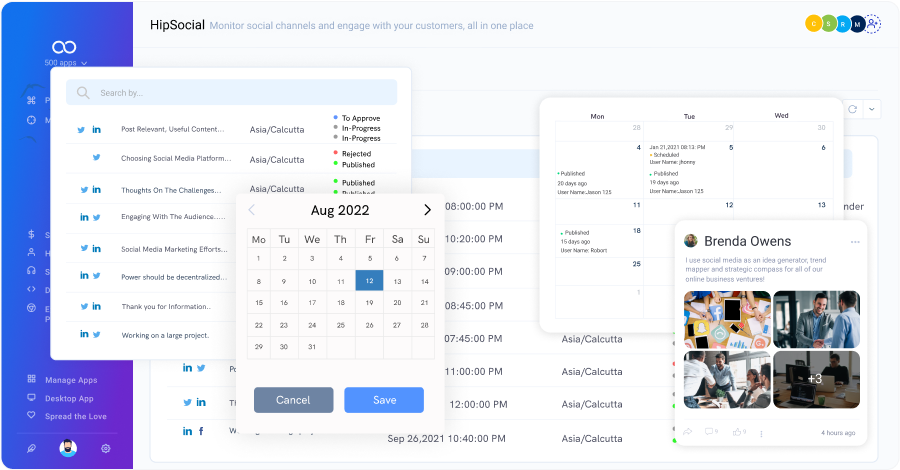Click the refresh icon above the calendar
The height and width of the screenshot is (470, 900).
[853, 109]
